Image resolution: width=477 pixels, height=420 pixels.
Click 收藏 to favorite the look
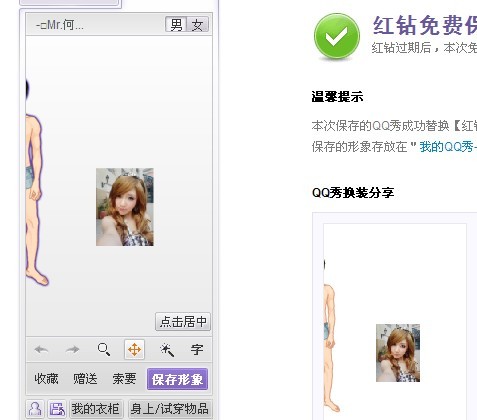click(x=46, y=379)
